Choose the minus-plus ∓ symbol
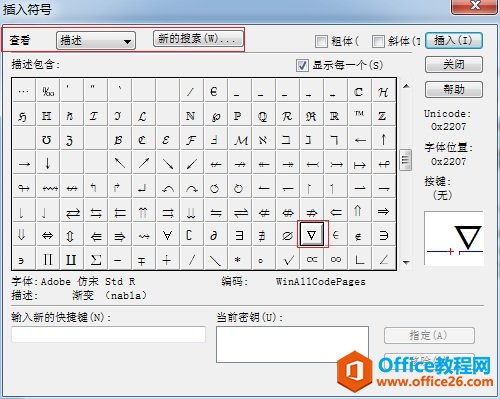500x399 pixels. click(143, 259)
